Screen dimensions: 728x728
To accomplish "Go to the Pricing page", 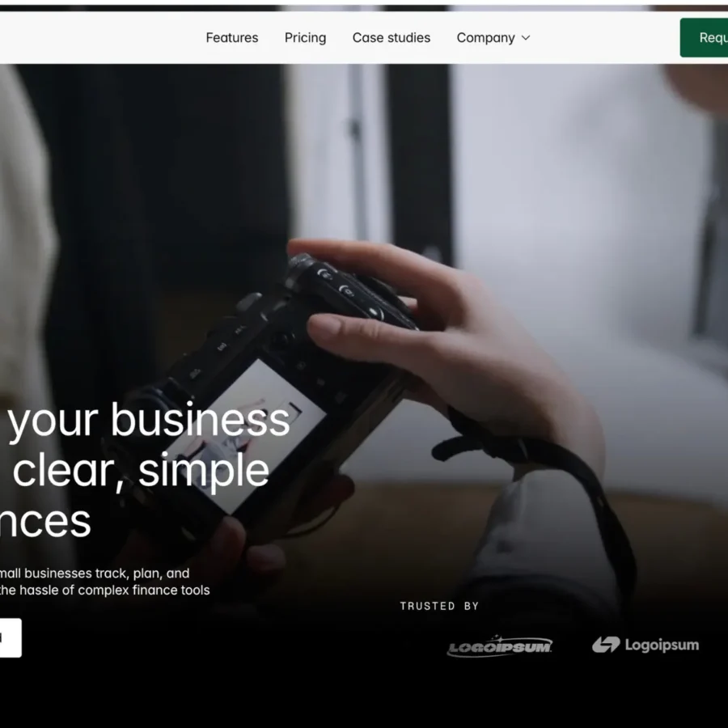I will pyautogui.click(x=305, y=37).
